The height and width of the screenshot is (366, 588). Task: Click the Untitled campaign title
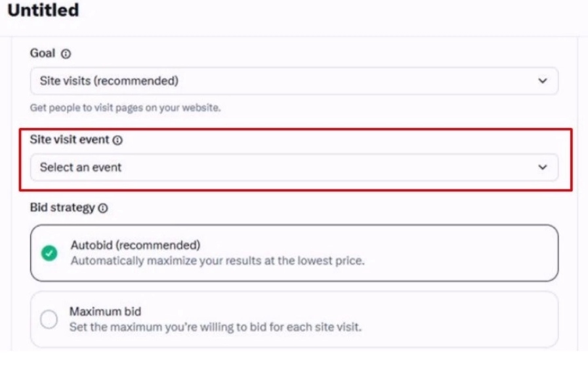(43, 10)
